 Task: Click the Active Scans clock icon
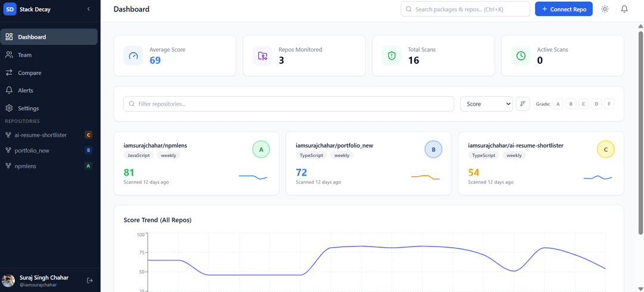tap(521, 56)
